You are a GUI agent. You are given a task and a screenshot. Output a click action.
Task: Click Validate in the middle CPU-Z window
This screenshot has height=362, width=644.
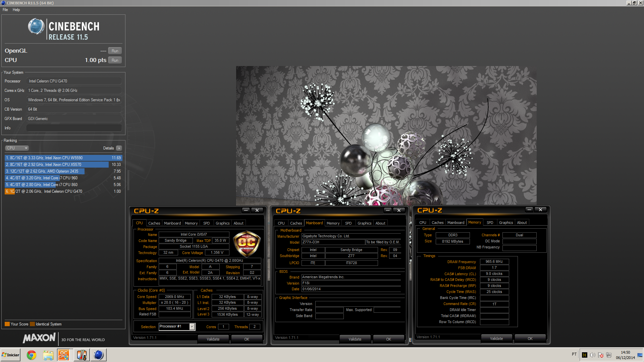pos(355,339)
